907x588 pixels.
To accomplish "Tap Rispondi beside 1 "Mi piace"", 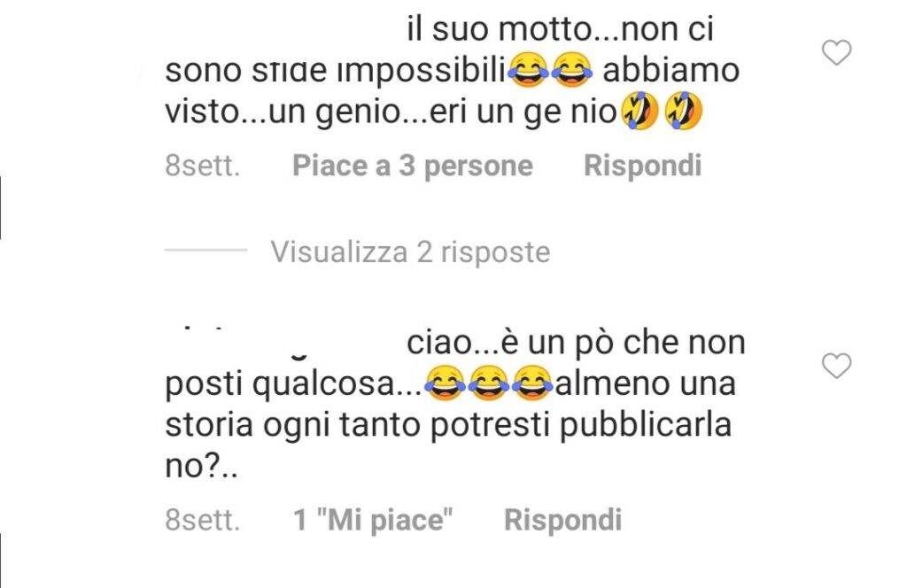I will (x=562, y=519).
